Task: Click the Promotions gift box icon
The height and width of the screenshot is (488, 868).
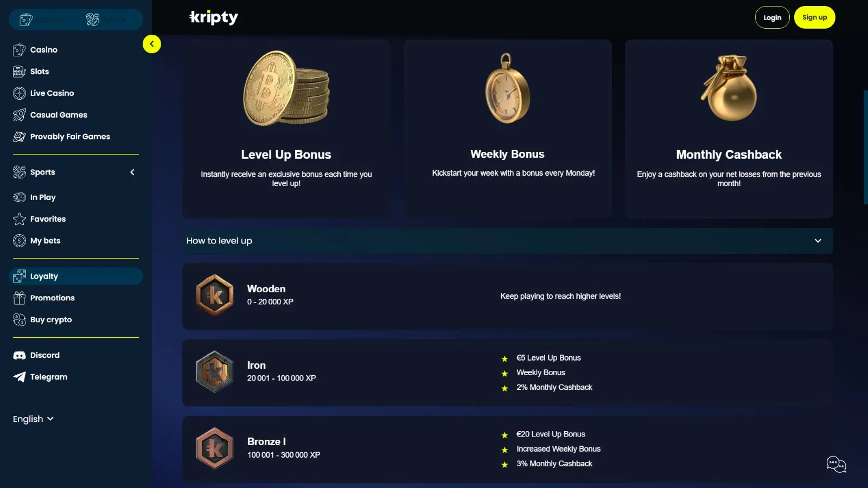Action: 20,298
